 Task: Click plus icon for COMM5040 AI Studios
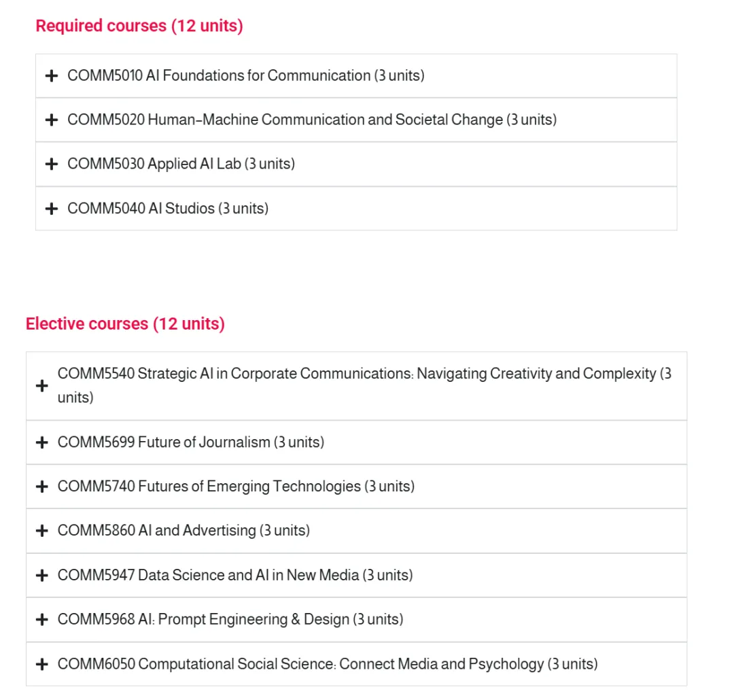pyautogui.click(x=52, y=209)
